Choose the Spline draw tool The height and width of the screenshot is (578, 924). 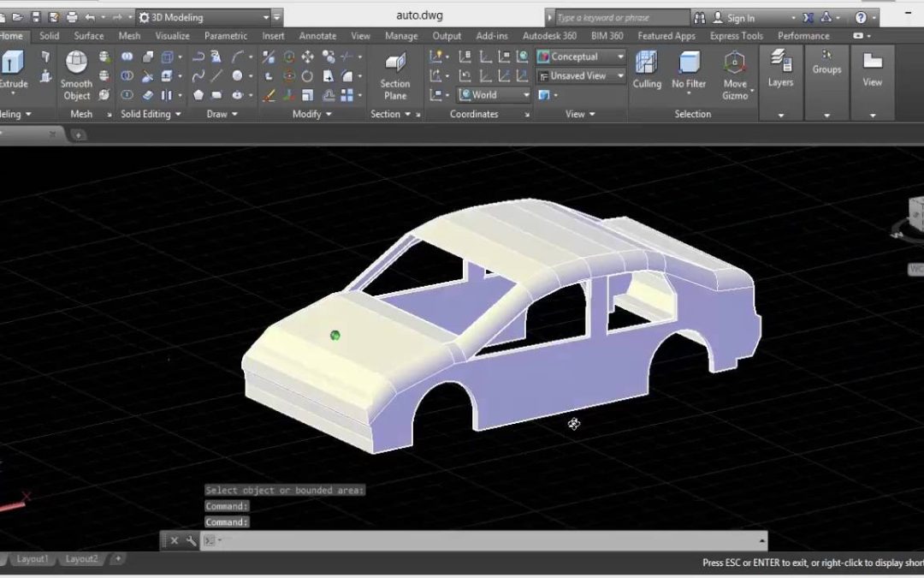198,75
